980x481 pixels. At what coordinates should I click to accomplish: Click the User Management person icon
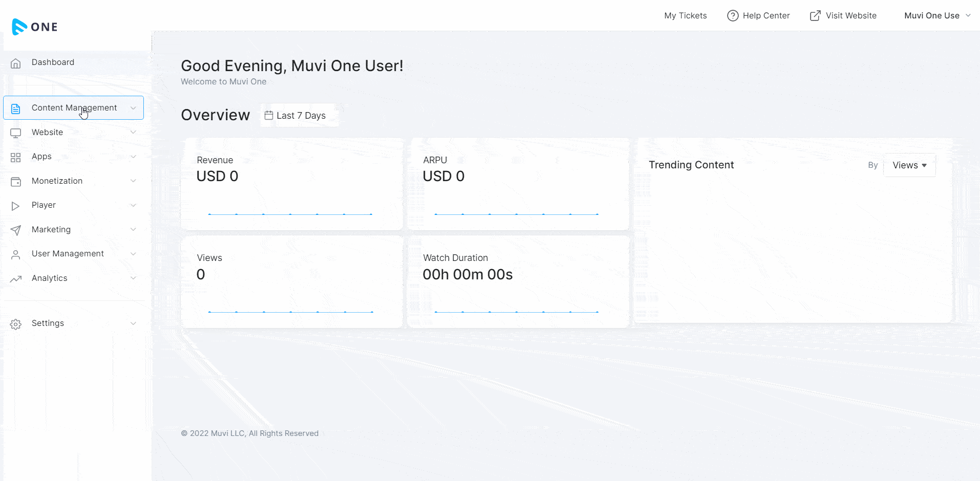coord(16,254)
